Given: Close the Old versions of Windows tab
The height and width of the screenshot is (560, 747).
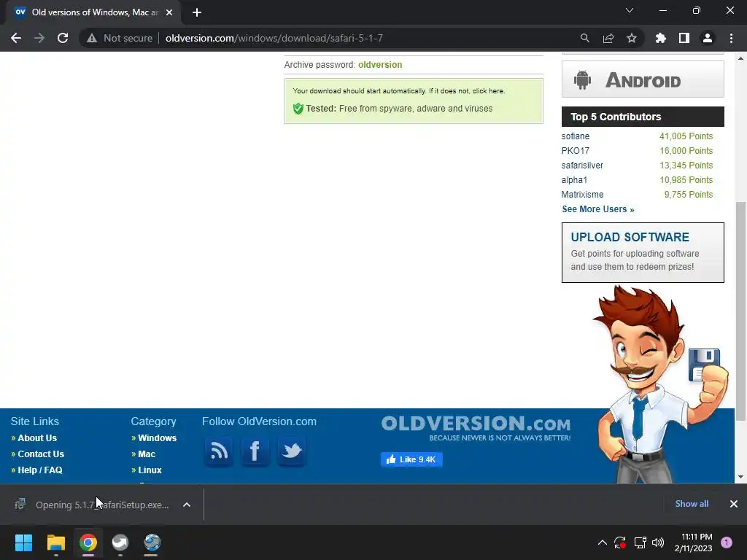Looking at the screenshot, I should pyautogui.click(x=169, y=12).
